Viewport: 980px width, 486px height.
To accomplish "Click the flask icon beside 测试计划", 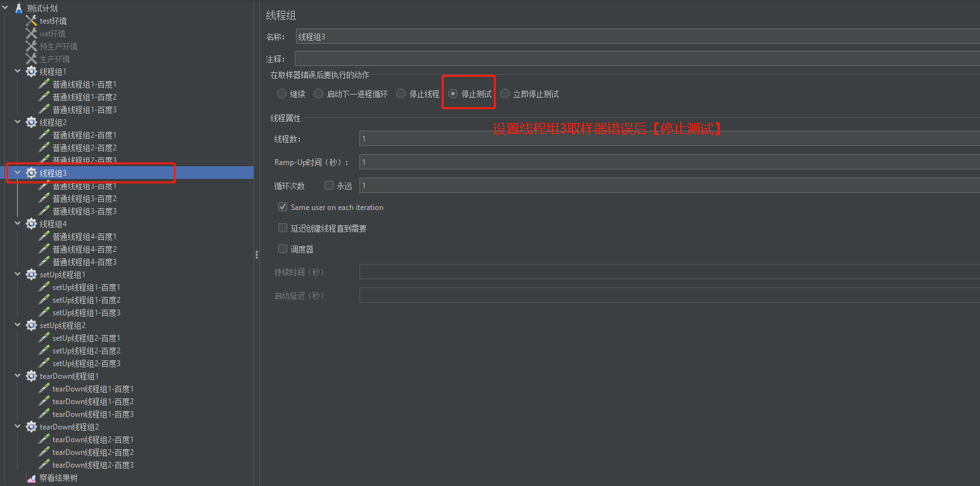I will tap(18, 8).
